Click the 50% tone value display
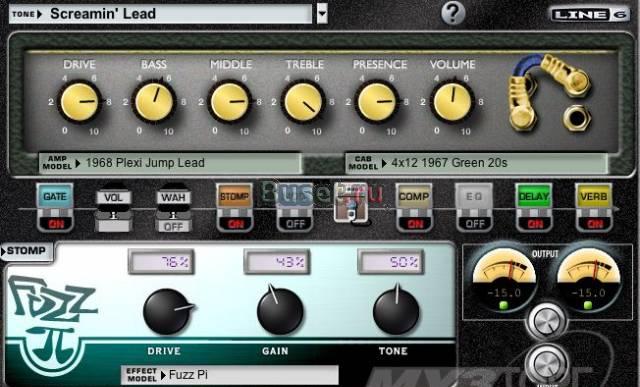Viewport: 640px width, 387px height. point(391,262)
